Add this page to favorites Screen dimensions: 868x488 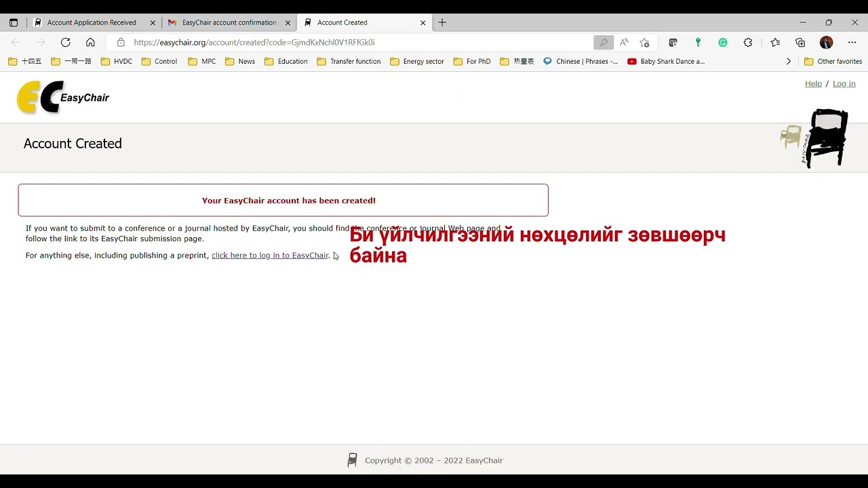click(x=644, y=42)
